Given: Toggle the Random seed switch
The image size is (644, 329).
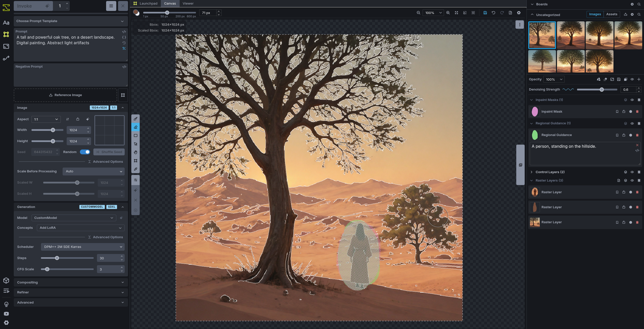Looking at the screenshot, I should pos(85,152).
